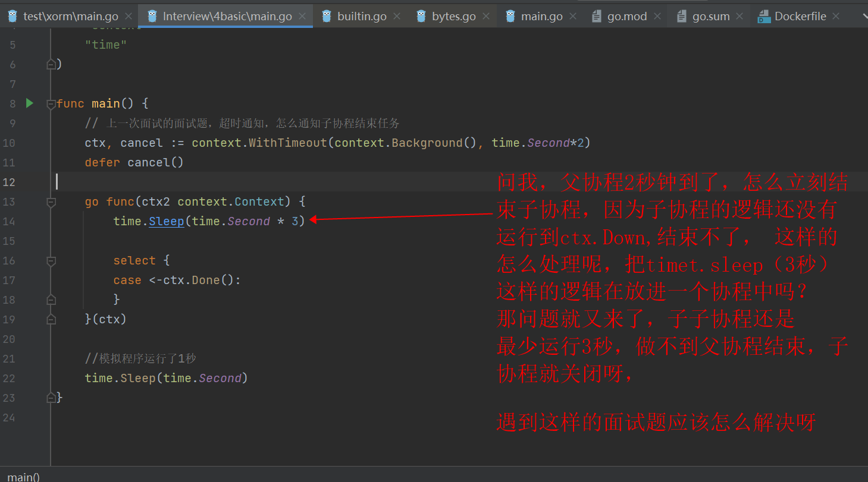This screenshot has height=482, width=868.
Task: Switch to the go.sum tab
Action: click(x=711, y=17)
